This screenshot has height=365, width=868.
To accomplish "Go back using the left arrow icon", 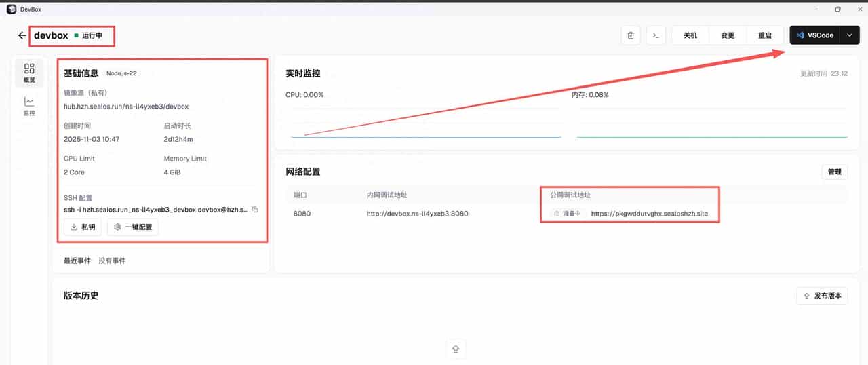I will [x=22, y=35].
